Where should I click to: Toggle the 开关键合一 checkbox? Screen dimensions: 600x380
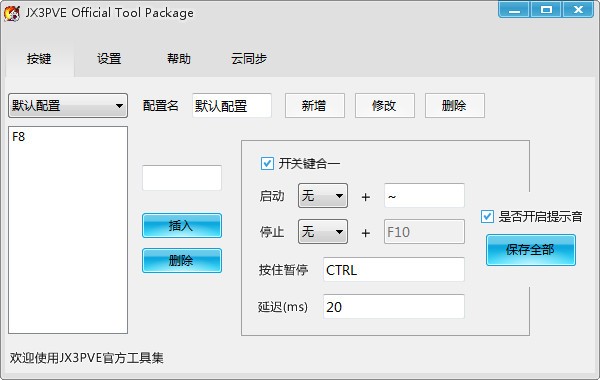(x=267, y=163)
